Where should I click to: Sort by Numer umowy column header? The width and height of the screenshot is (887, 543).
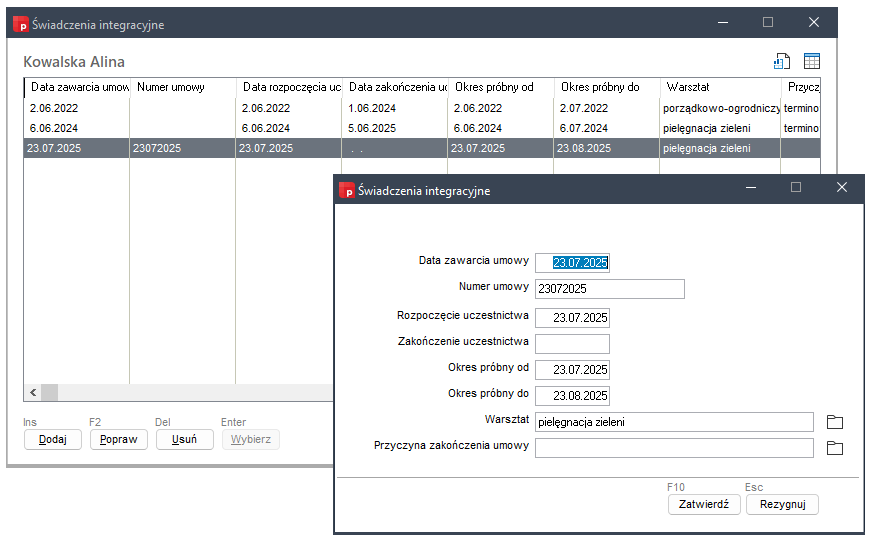(183, 87)
